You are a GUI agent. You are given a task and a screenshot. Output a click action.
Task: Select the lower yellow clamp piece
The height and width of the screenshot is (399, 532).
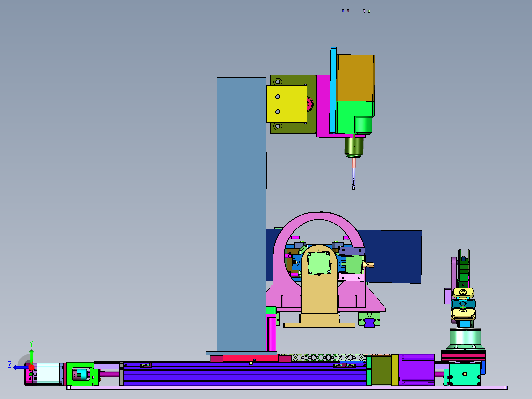[x=463, y=314]
